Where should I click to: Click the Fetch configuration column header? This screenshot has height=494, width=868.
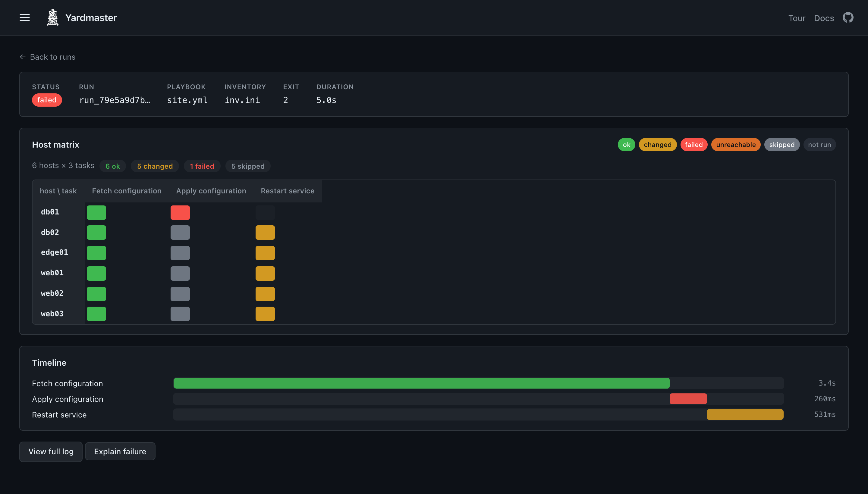[127, 191]
